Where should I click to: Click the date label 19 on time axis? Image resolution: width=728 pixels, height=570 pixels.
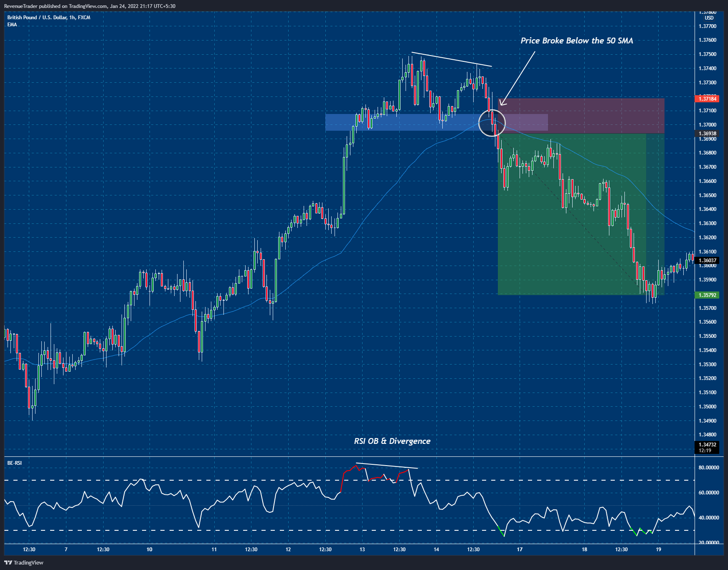tap(658, 550)
